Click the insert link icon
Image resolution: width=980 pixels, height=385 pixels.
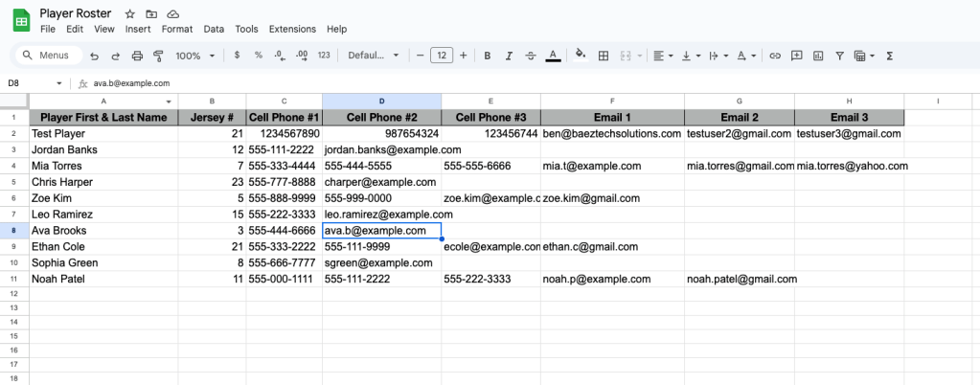pos(775,56)
